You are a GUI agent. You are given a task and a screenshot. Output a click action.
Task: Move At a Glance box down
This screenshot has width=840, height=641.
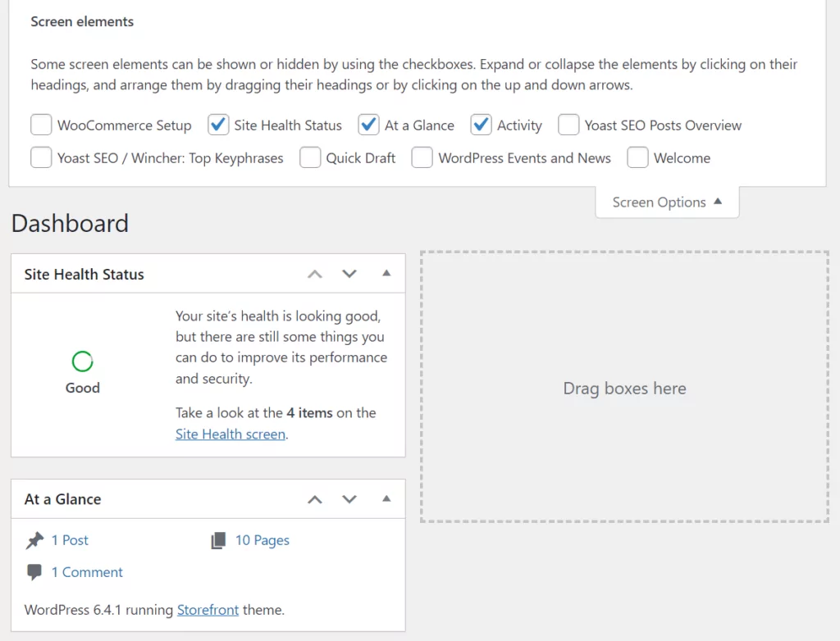point(349,500)
